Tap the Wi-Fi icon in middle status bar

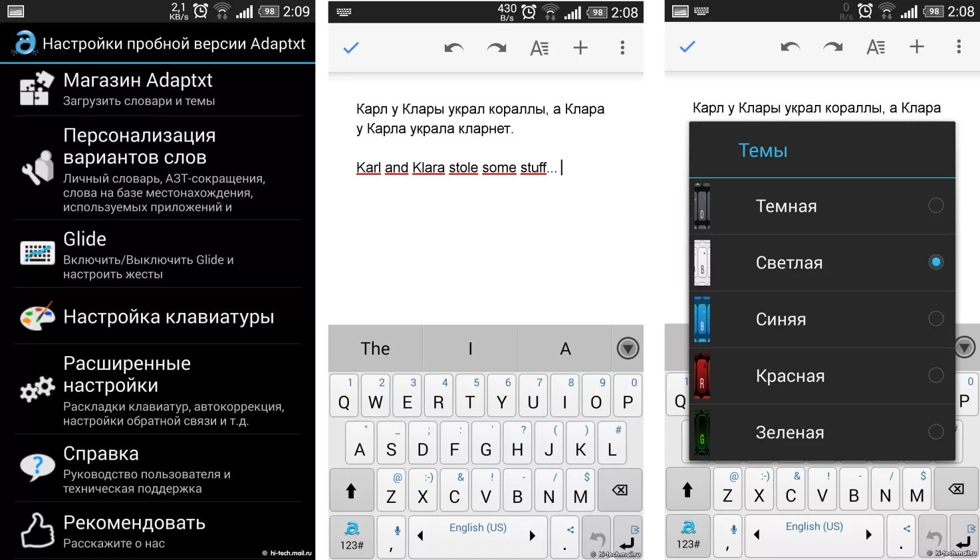(x=550, y=11)
